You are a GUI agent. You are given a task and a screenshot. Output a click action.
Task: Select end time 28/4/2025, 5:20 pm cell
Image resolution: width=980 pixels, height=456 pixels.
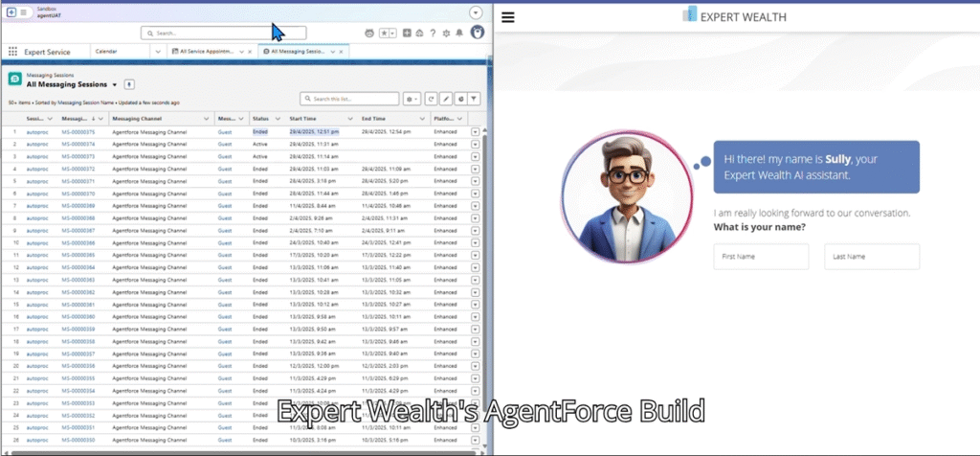click(387, 181)
